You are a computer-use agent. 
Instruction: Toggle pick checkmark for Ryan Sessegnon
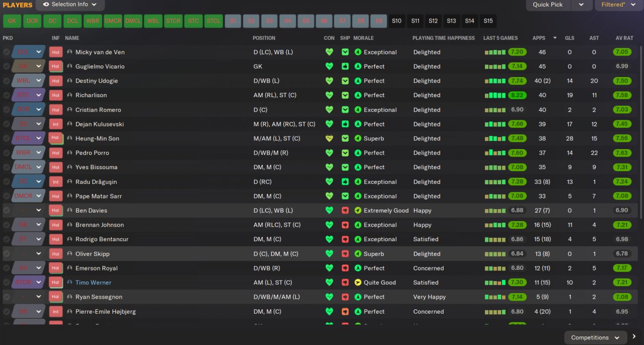pos(7,297)
